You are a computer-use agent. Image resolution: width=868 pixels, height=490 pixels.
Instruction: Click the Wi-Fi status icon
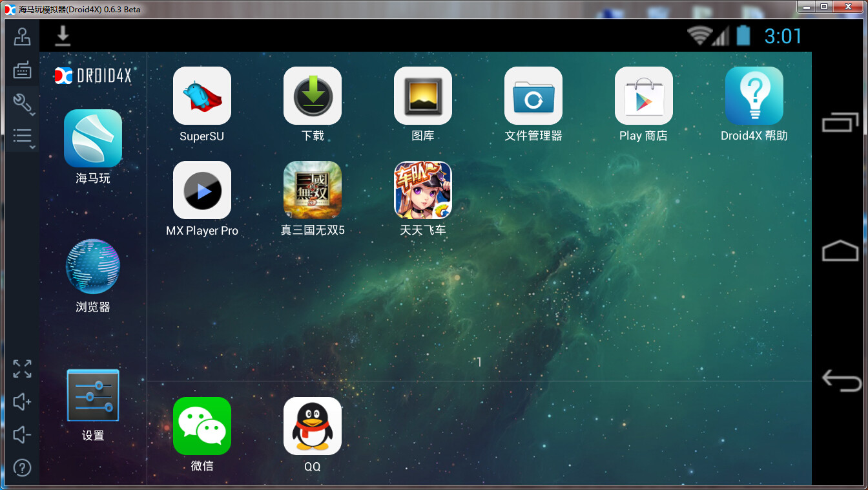[698, 36]
